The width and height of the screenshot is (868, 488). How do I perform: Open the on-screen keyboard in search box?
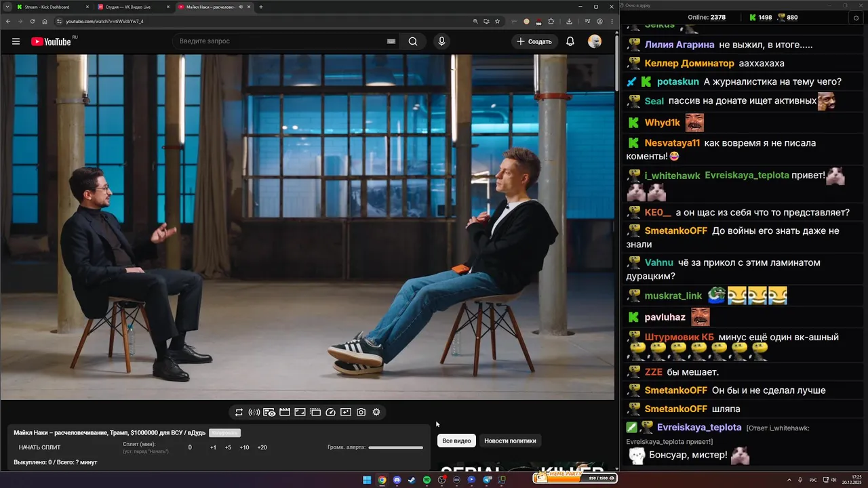391,41
